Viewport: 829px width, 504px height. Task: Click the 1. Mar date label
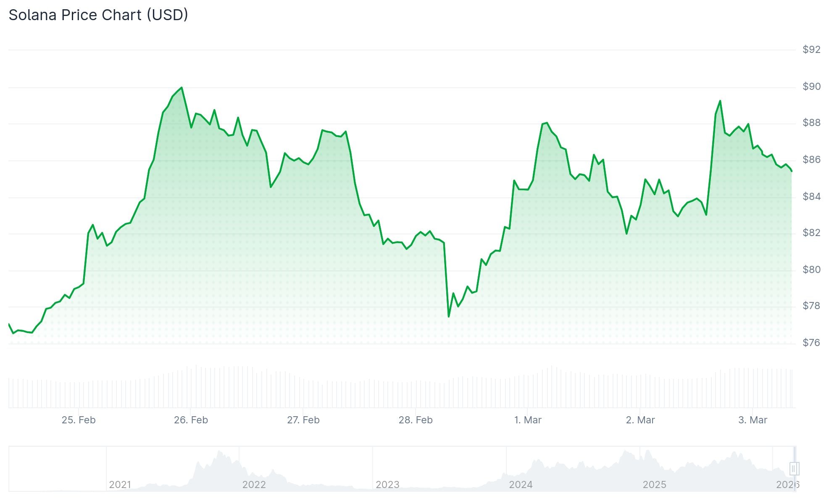click(x=528, y=420)
